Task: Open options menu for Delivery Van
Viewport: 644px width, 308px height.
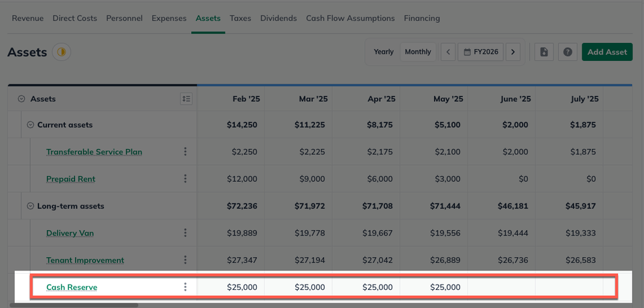Action: 185,233
